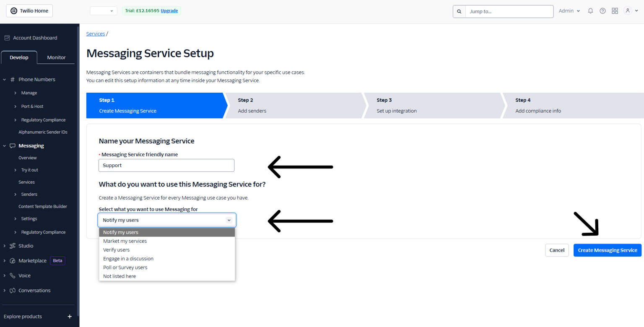Open the Admin dropdown menu

point(569,11)
